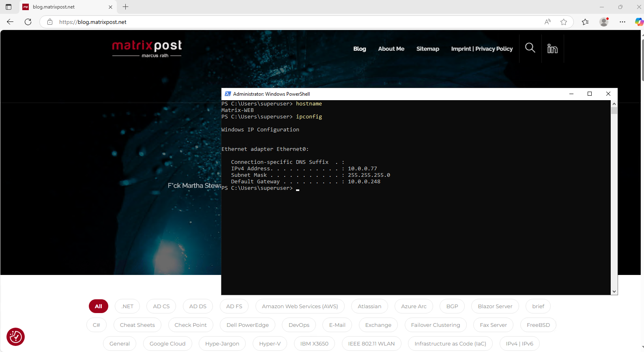Filter posts by AD DS
This screenshot has width=644, height=352.
(198, 306)
